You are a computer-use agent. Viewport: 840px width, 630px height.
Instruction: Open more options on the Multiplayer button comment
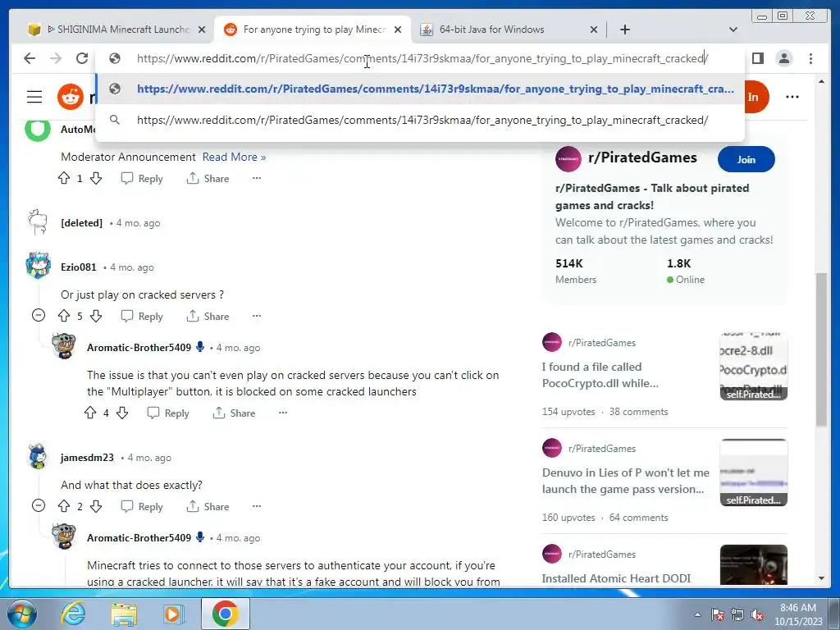pos(283,413)
